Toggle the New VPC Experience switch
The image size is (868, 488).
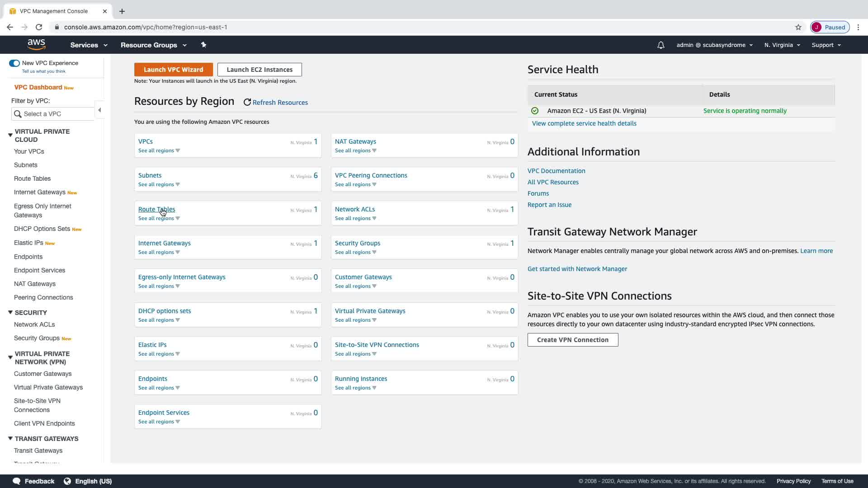coord(14,63)
